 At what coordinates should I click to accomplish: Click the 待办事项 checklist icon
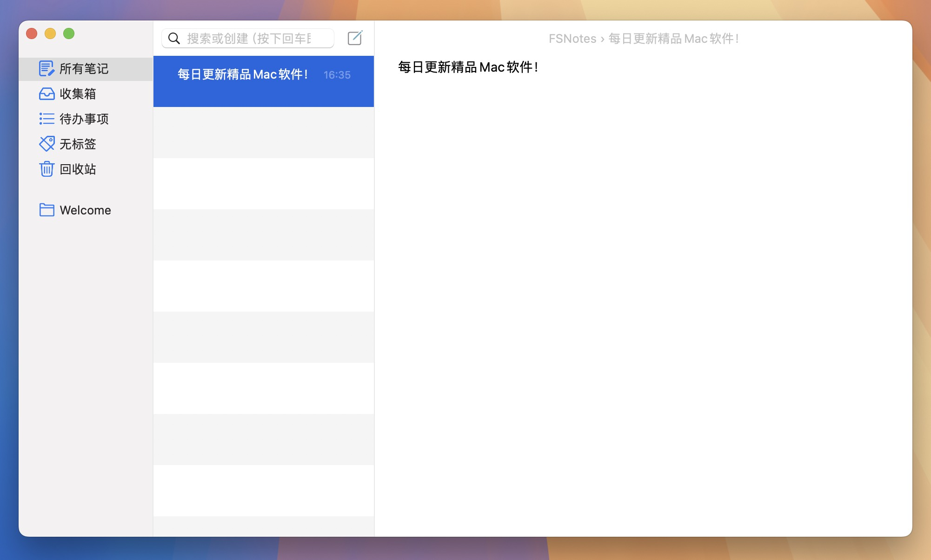(47, 119)
